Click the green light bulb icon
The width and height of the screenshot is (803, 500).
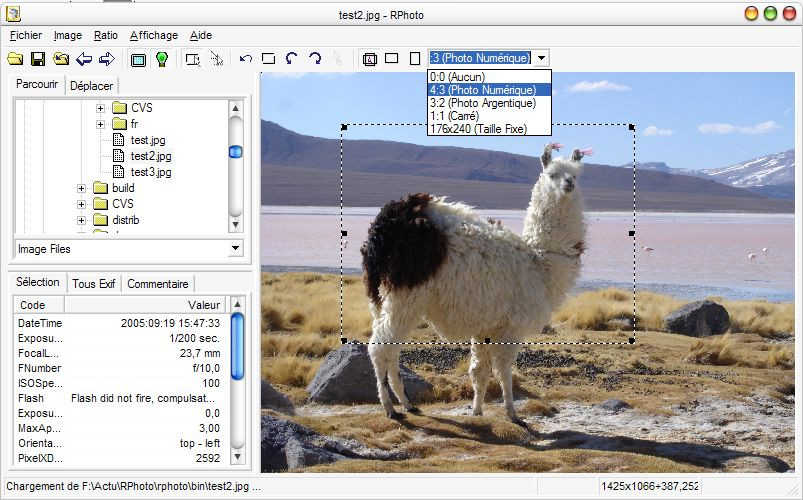point(162,59)
